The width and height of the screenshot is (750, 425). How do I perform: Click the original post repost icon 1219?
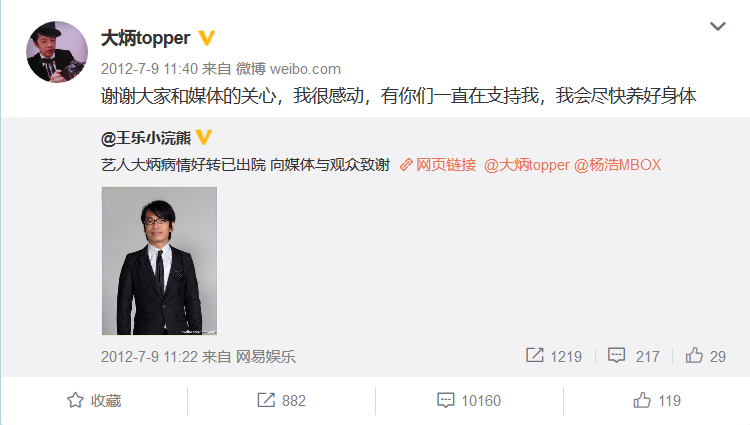point(554,356)
